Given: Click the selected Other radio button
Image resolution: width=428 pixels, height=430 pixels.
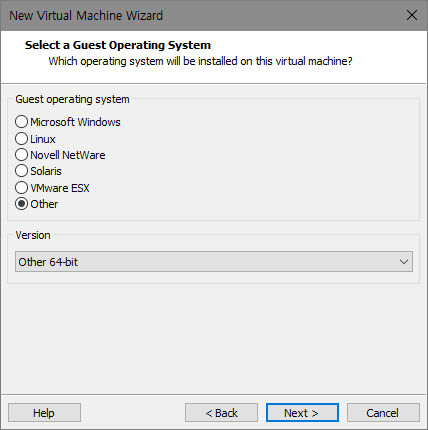Looking at the screenshot, I should pos(21,204).
